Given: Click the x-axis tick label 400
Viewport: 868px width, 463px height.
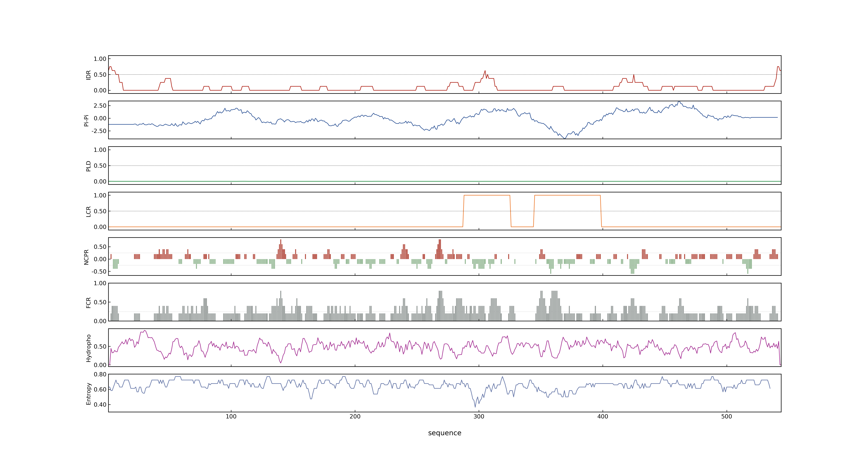Looking at the screenshot, I should click(x=603, y=416).
